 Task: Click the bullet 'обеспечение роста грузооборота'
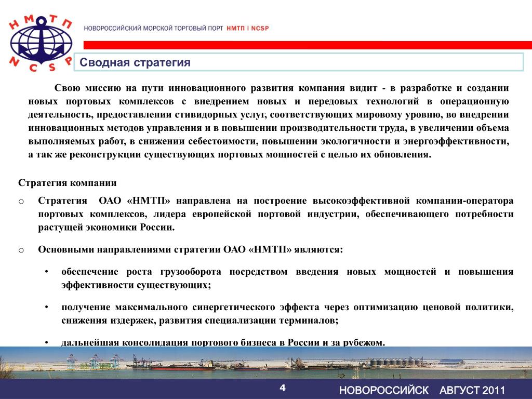pyautogui.click(x=287, y=278)
